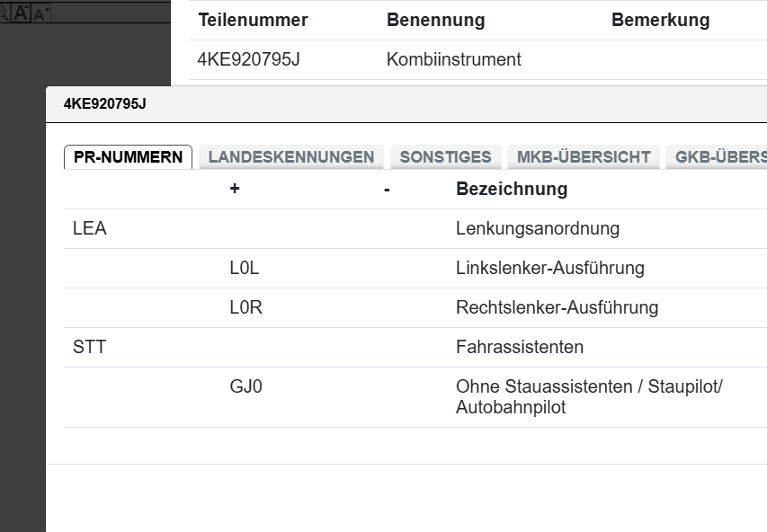Viewport: 767px width, 532px height.
Task: Click the Bezeichnung column header
Action: tap(512, 190)
